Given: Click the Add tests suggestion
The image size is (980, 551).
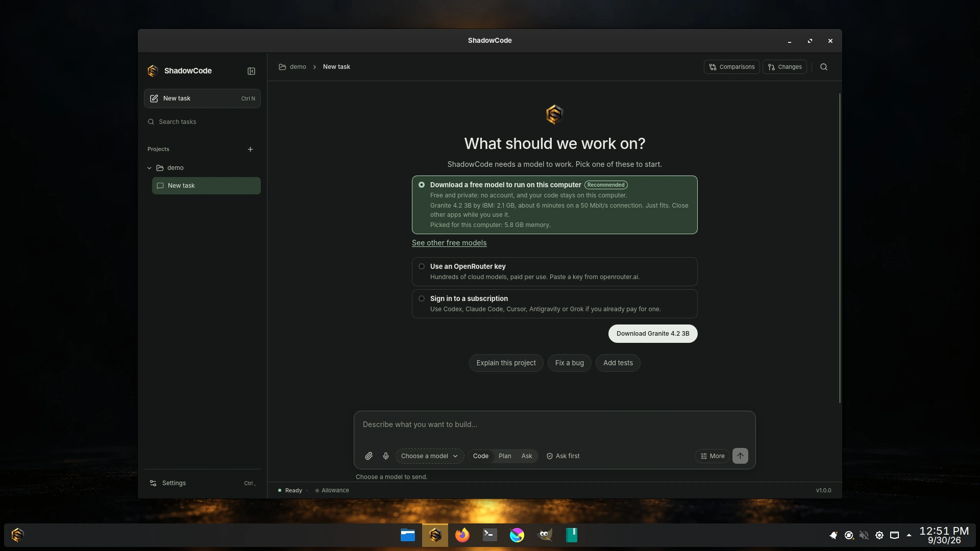Looking at the screenshot, I should click(x=618, y=363).
